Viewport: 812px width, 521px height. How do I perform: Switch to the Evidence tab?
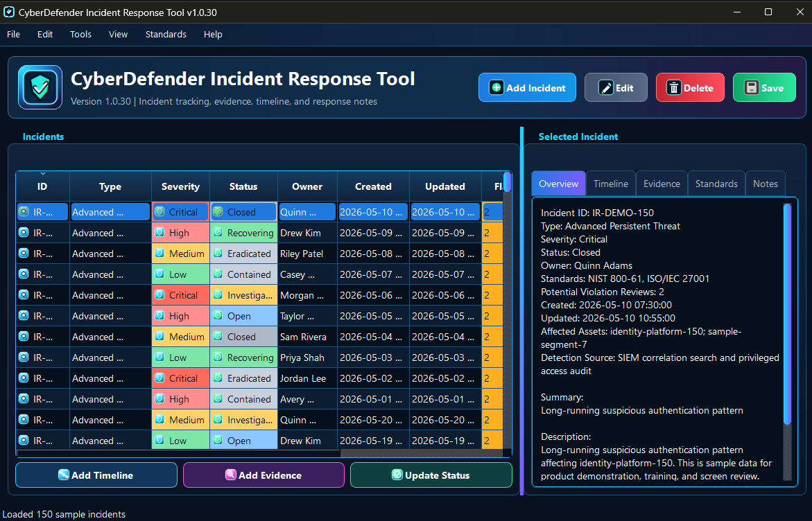(x=662, y=184)
